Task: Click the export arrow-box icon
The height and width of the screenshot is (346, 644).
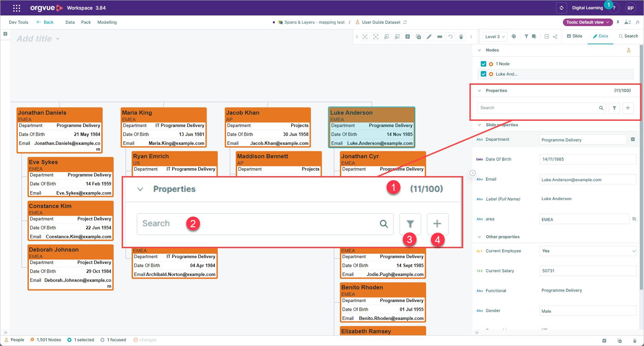Action: point(547,36)
